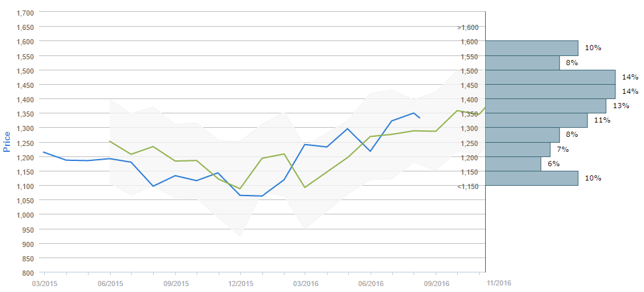
Task: Click the 1,700 price axis label
Action: [24, 12]
